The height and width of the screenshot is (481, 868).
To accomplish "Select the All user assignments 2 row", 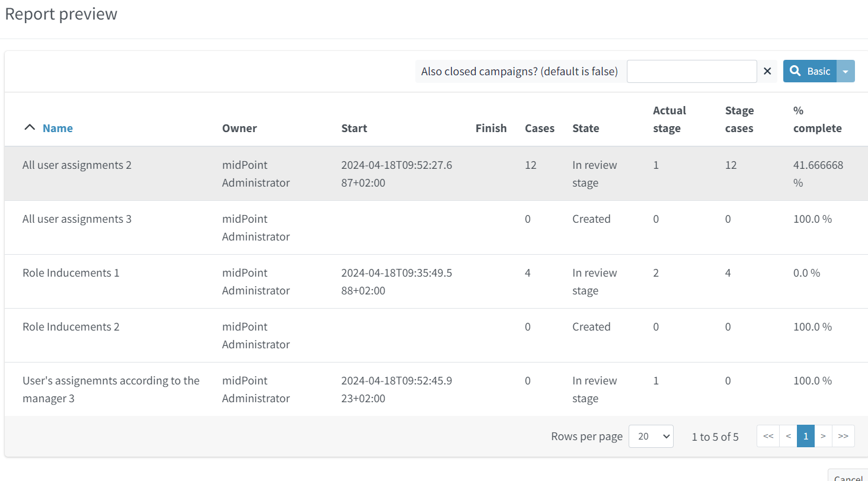I will (x=77, y=165).
